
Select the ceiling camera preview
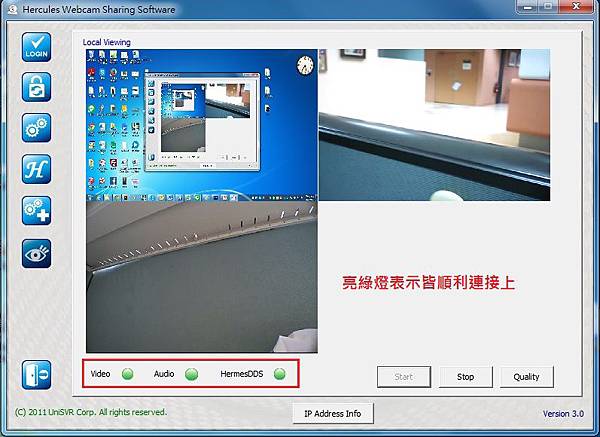202,277
